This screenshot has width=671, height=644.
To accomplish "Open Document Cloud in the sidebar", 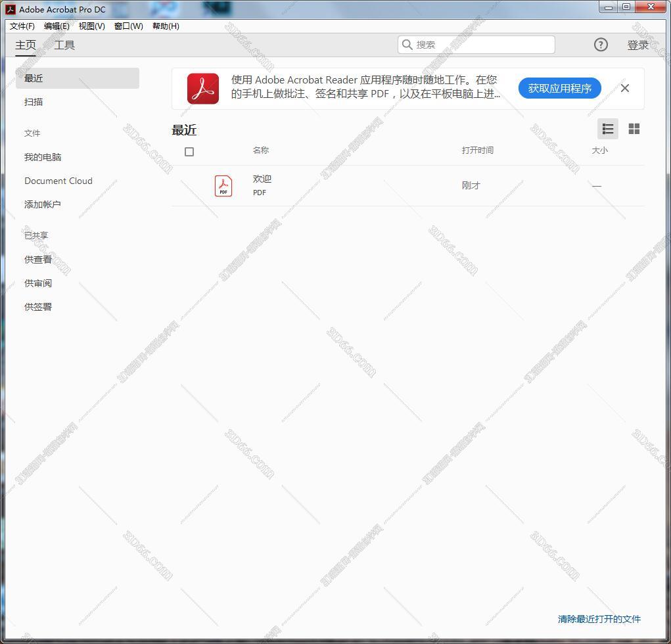I will (x=58, y=181).
